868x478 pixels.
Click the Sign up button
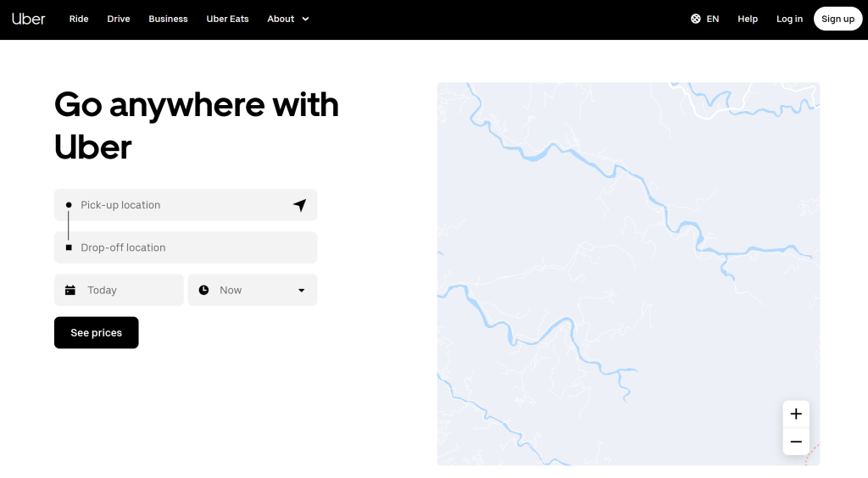pyautogui.click(x=837, y=19)
